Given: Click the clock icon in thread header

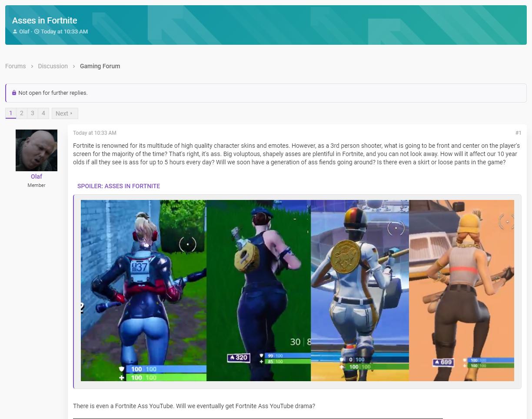Looking at the screenshot, I should [x=37, y=31].
